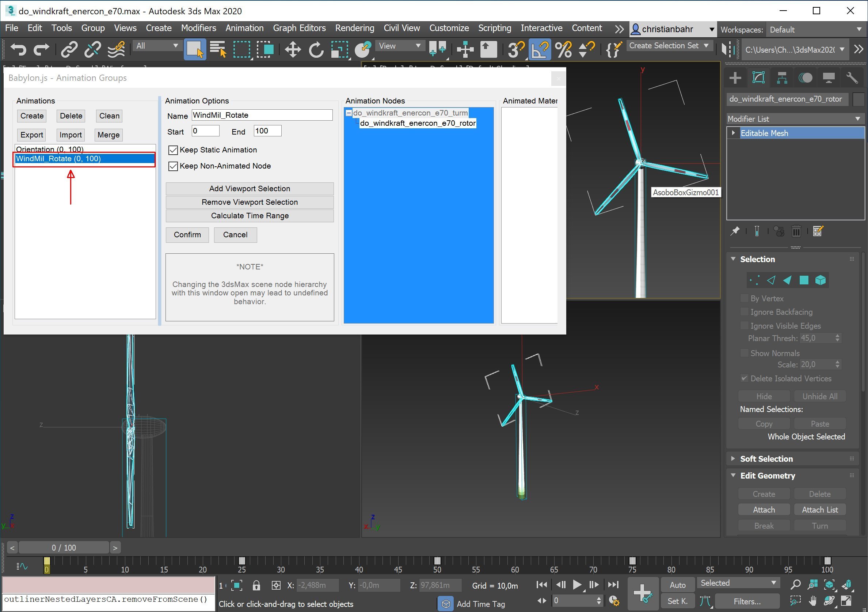
Task: Uncheck Keep Static Animation
Action: (173, 150)
